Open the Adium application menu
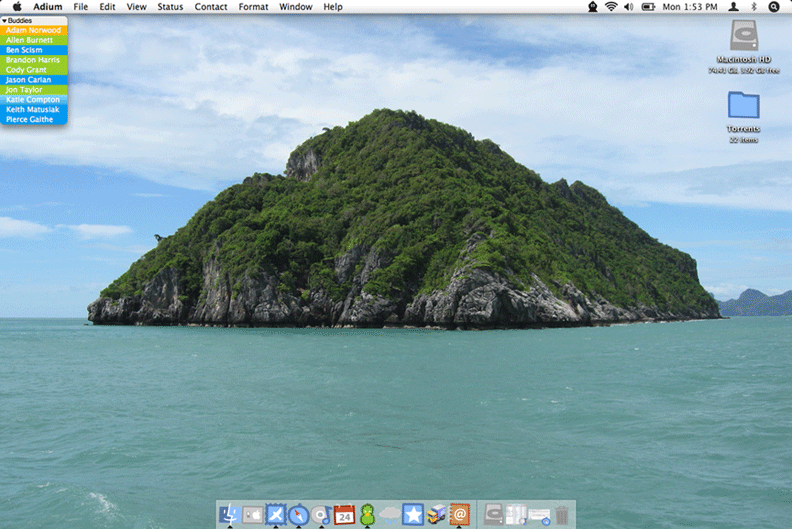792x529 pixels. tap(48, 7)
